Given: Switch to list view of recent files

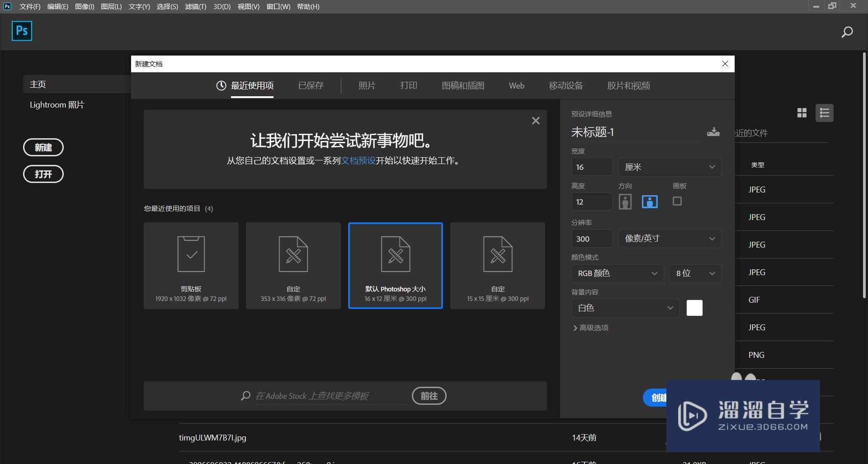Looking at the screenshot, I should tap(824, 113).
